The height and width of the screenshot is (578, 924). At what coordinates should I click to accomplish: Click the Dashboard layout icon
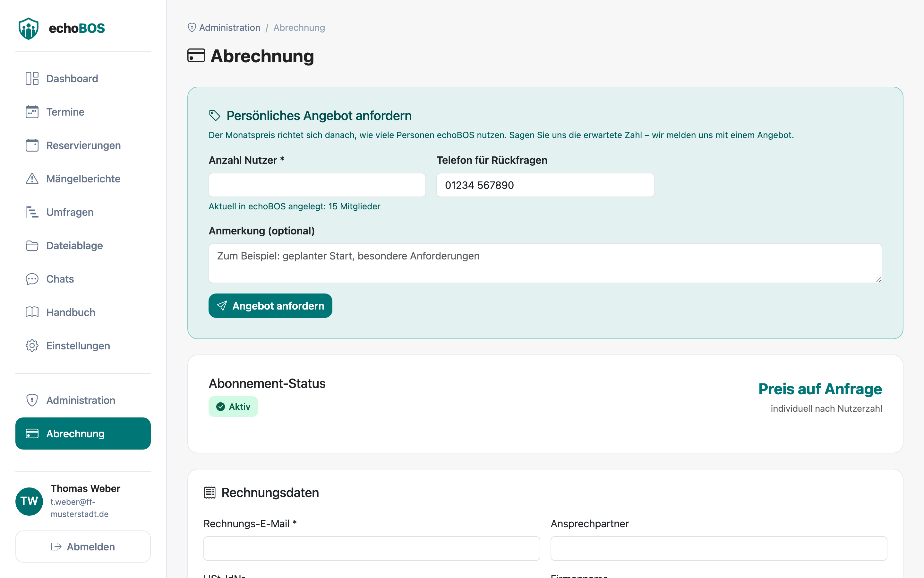[32, 78]
